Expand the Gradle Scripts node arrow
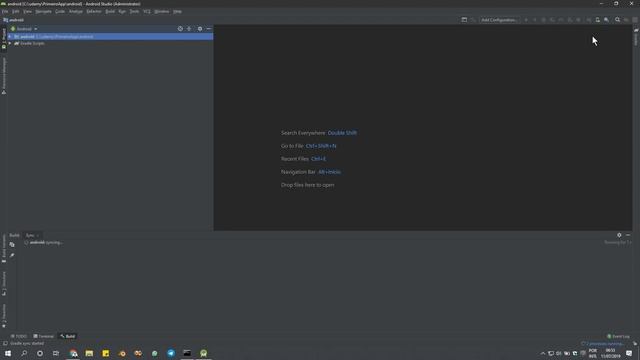 point(10,43)
